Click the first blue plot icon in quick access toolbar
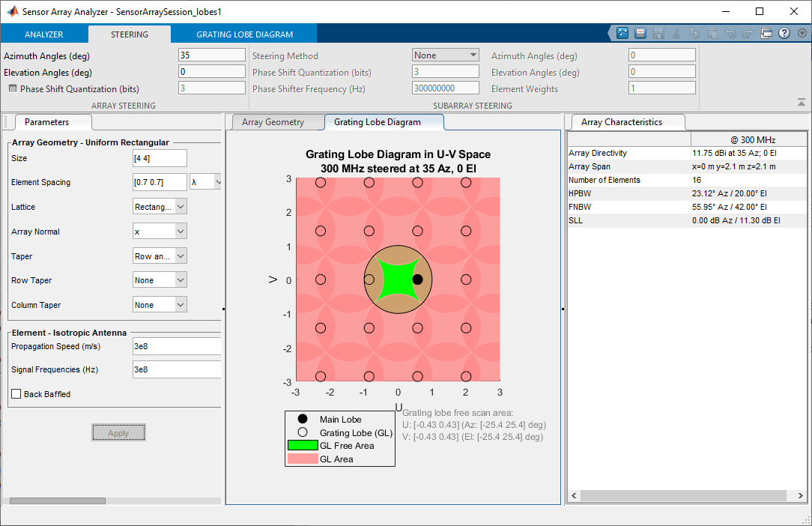The width and height of the screenshot is (812, 526). pos(622,33)
